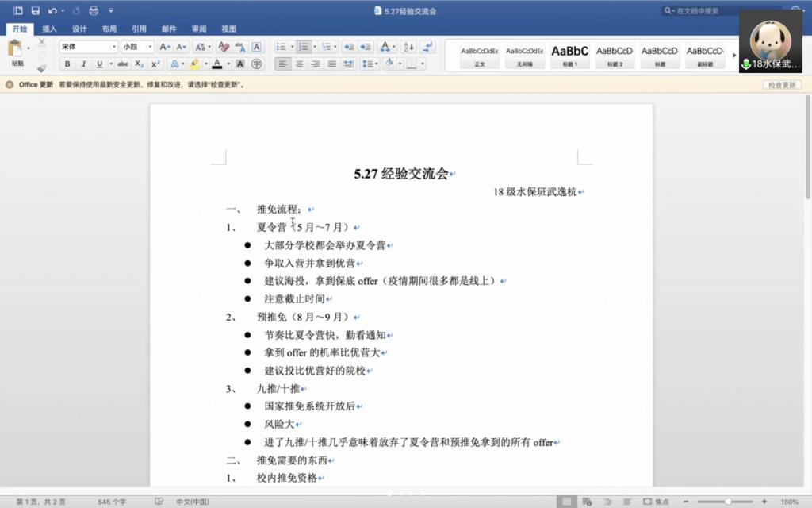Apply the 标题 2 style
The height and width of the screenshot is (508, 812).
615,56
